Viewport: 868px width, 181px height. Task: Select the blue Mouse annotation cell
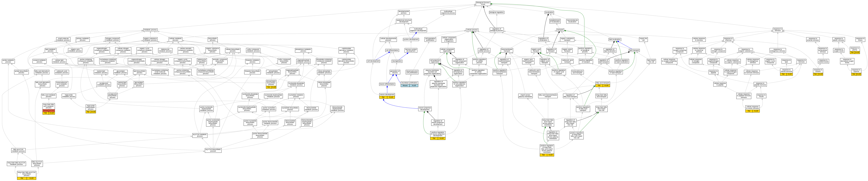click(x=405, y=86)
